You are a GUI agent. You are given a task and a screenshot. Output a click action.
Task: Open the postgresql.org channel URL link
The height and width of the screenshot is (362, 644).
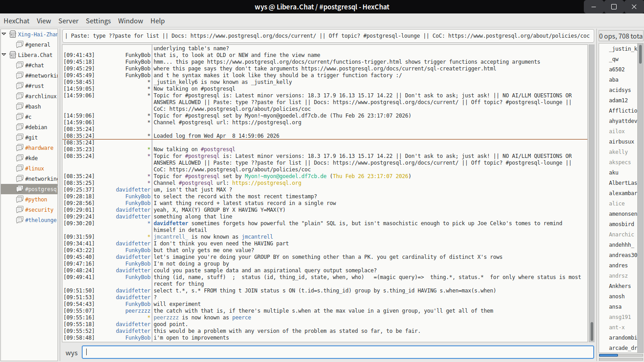click(267, 183)
